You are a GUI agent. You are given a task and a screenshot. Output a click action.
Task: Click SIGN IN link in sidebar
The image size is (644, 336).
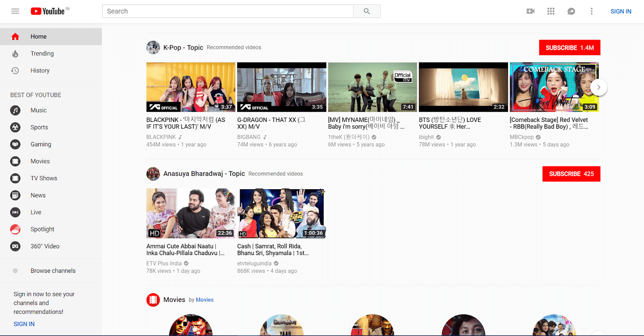point(24,324)
